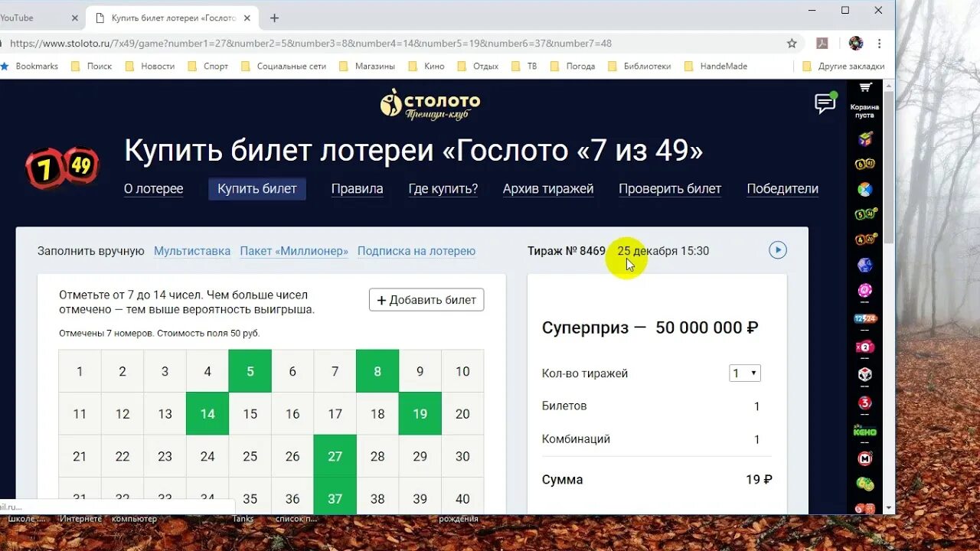This screenshot has width=980, height=551.
Task: Open the Правила menu item
Action: [x=357, y=188]
